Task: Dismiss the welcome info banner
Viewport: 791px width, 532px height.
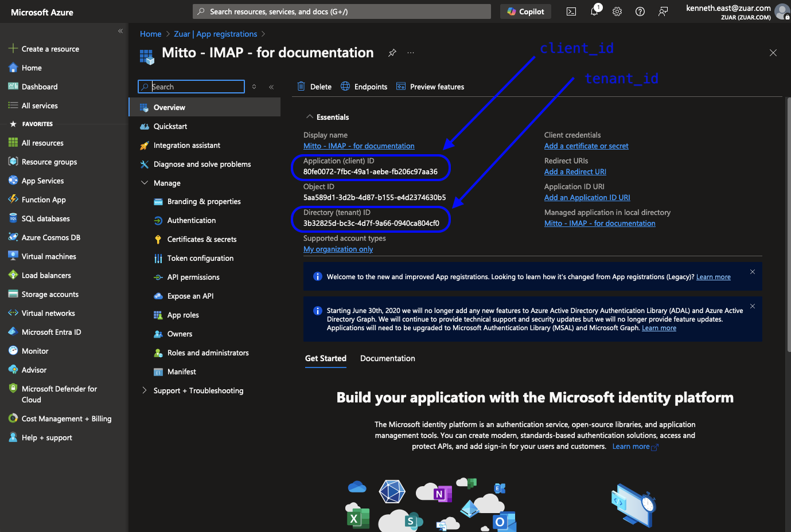Action: (753, 272)
